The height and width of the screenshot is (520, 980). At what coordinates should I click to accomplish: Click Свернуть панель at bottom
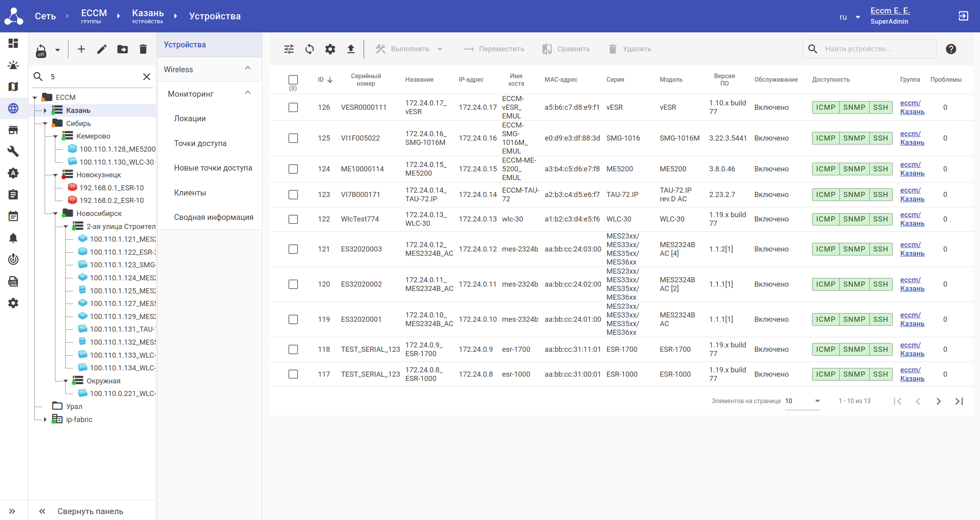[90, 511]
